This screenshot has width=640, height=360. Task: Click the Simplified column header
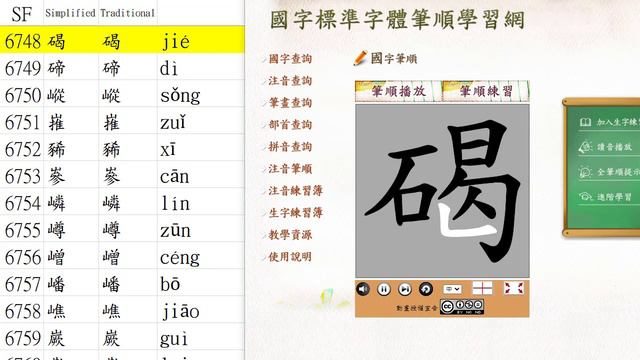click(x=71, y=13)
